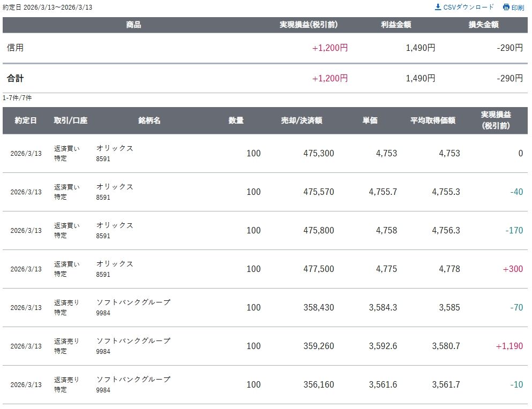Click the 売却/決済額 column header
This screenshot has height=409, width=532.
(x=301, y=120)
